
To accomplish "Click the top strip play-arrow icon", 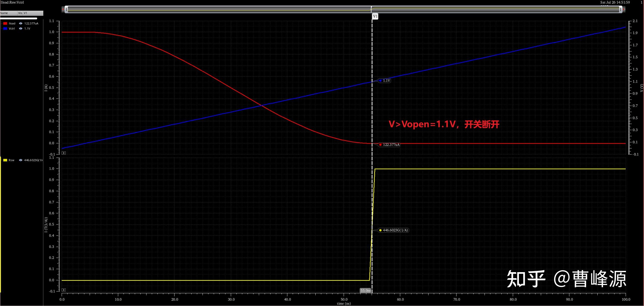I will [x=64, y=153].
